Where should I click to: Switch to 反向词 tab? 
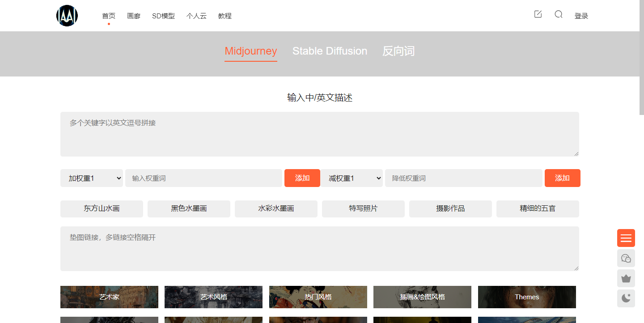[x=398, y=51]
